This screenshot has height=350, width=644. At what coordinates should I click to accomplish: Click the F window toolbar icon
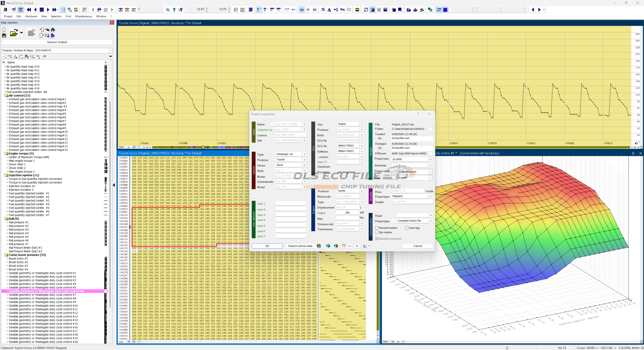click(x=120, y=10)
